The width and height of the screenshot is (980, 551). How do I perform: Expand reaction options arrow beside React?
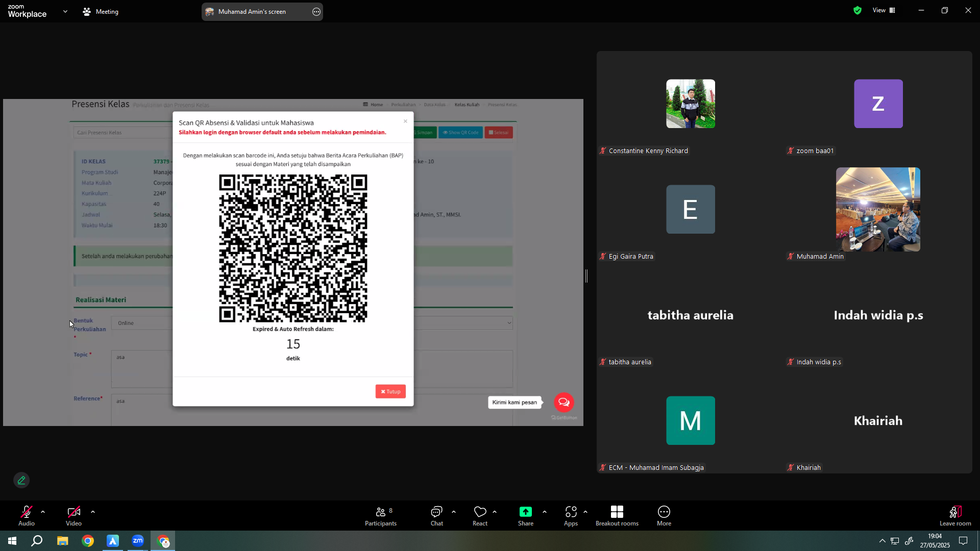coord(495,512)
